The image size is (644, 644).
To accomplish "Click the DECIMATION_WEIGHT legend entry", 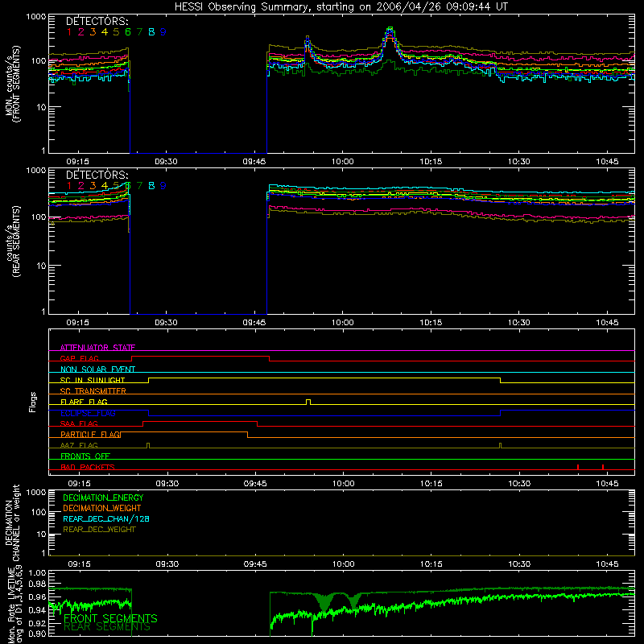I will click(102, 509).
